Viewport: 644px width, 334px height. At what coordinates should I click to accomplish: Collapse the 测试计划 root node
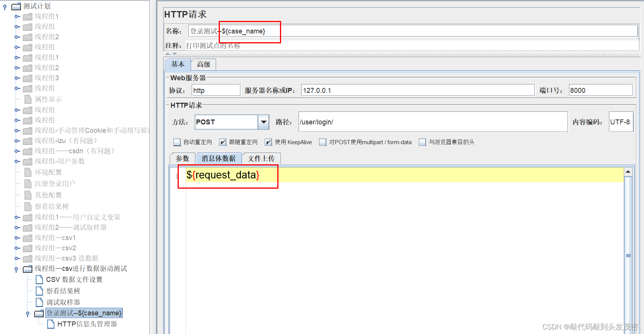tap(5, 7)
